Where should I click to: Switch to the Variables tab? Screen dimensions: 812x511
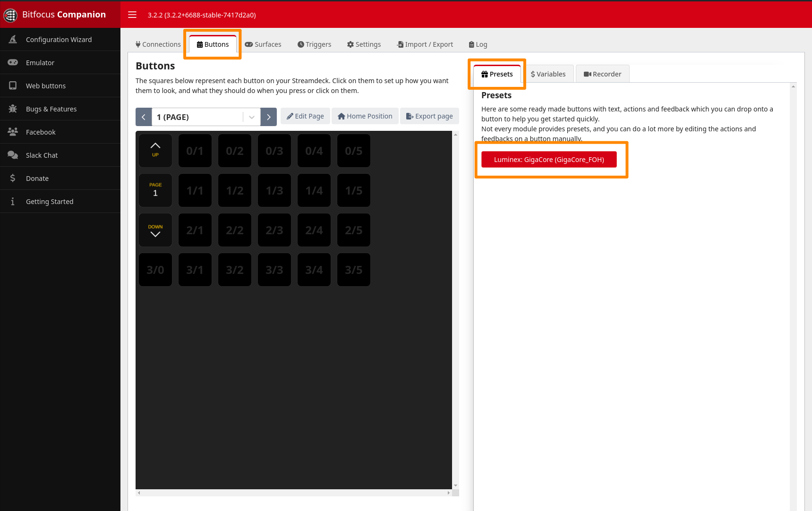(x=548, y=74)
